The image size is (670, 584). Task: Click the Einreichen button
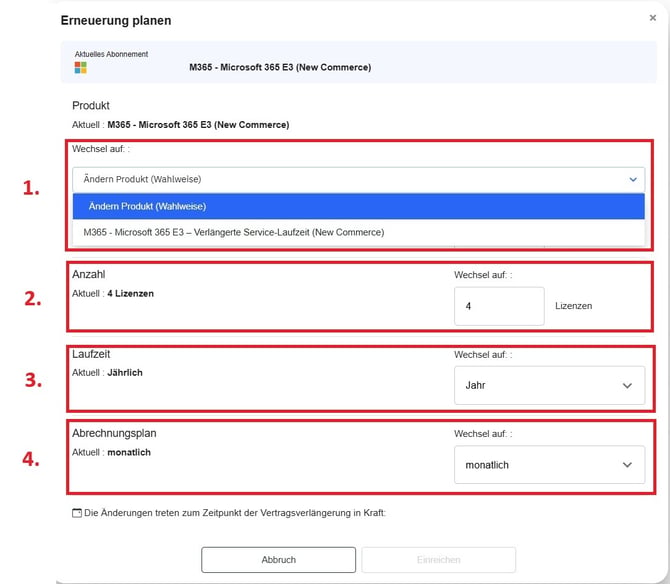(438, 560)
